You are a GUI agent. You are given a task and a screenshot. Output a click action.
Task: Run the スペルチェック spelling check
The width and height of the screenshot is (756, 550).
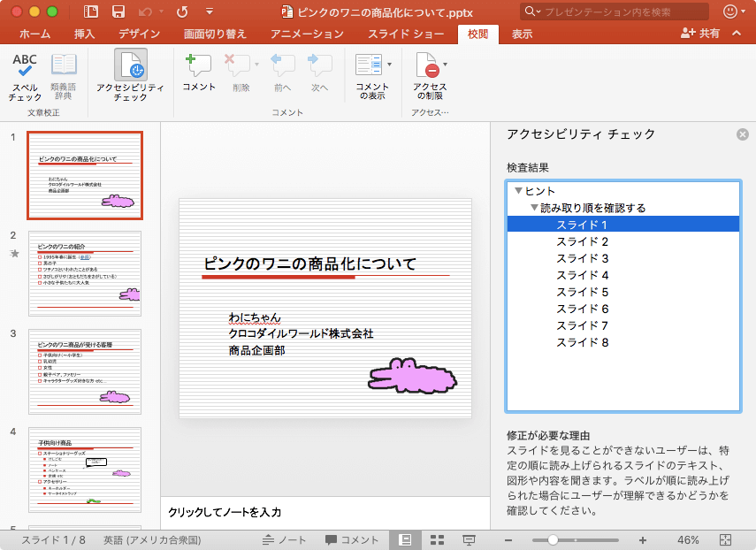26,76
